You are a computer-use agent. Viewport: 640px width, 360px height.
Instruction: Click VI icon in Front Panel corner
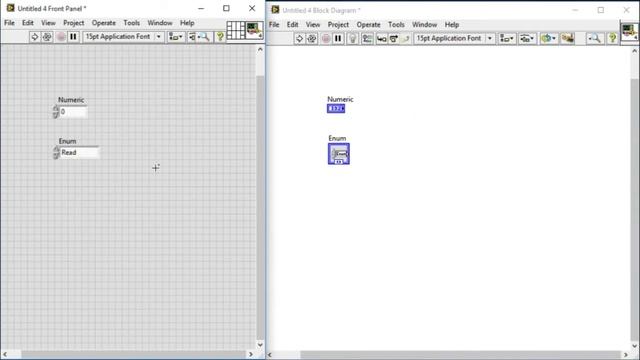point(254,30)
